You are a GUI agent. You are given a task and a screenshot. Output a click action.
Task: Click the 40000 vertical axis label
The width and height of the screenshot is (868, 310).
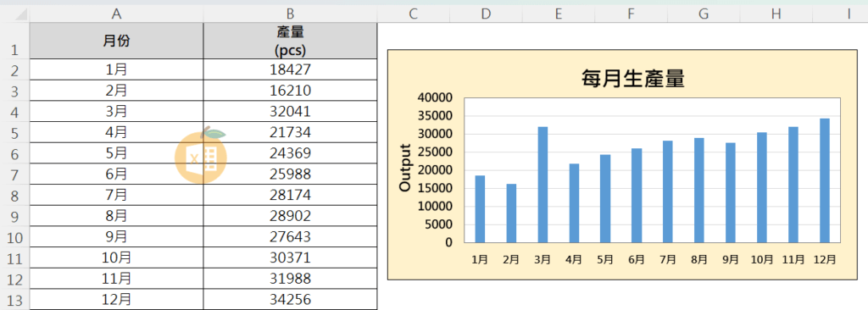435,98
